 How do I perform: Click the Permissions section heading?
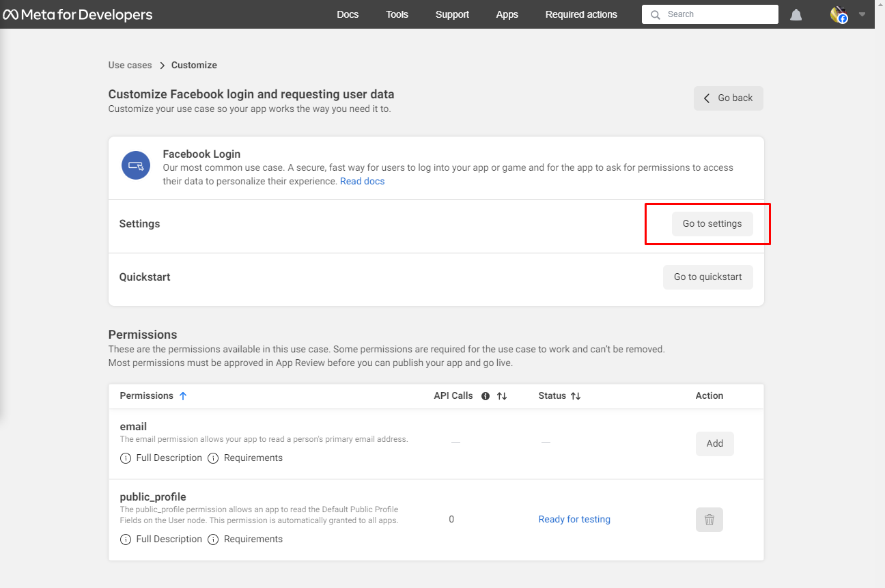pyautogui.click(x=143, y=335)
